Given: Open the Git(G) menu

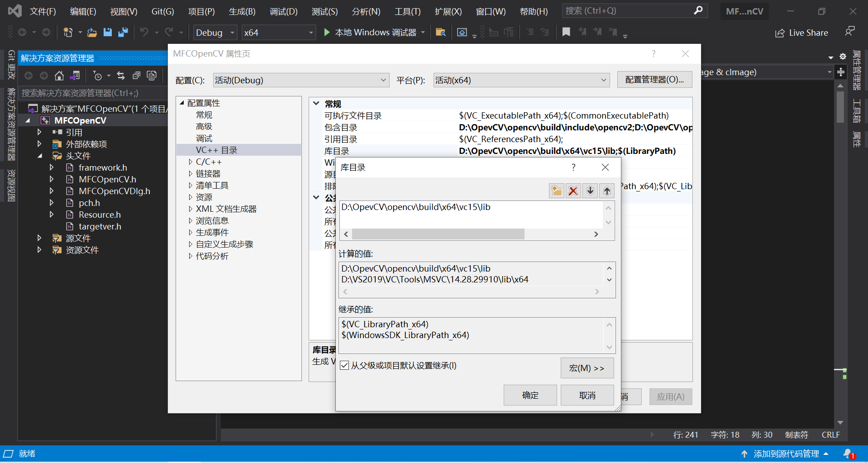Looking at the screenshot, I should [x=162, y=11].
